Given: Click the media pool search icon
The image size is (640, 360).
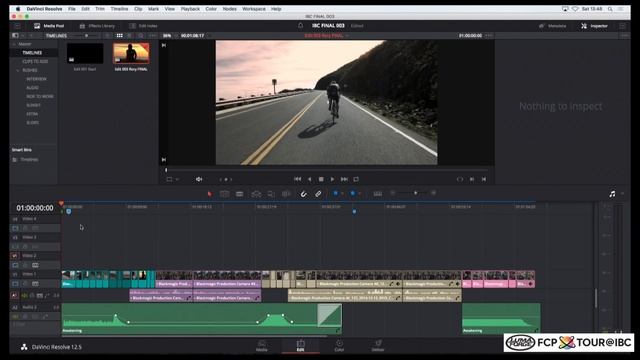Looking at the screenshot, I should tap(141, 36).
